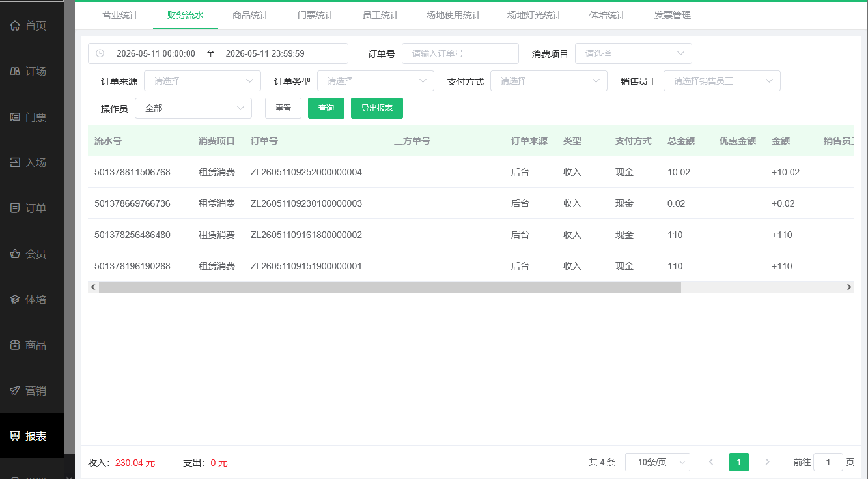
Task: Click scrollbar left arrow
Action: (x=93, y=287)
